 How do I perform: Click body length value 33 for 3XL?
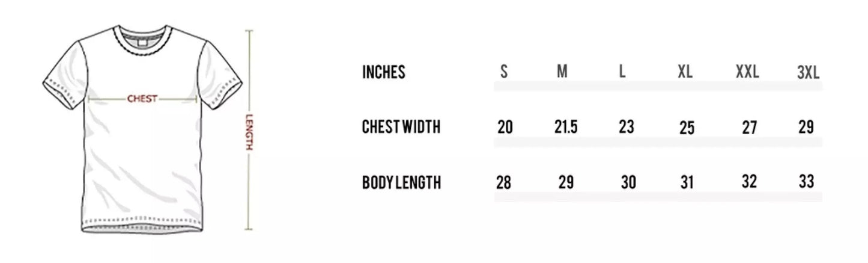click(807, 181)
